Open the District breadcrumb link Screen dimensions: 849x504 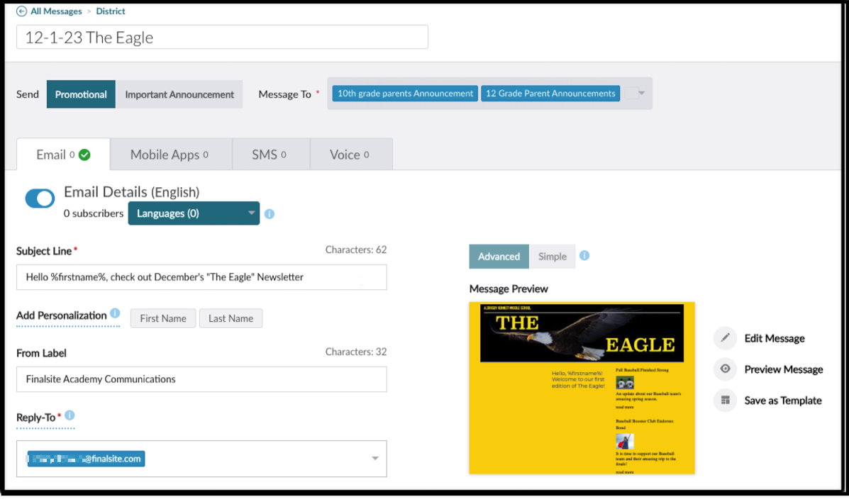pos(111,11)
